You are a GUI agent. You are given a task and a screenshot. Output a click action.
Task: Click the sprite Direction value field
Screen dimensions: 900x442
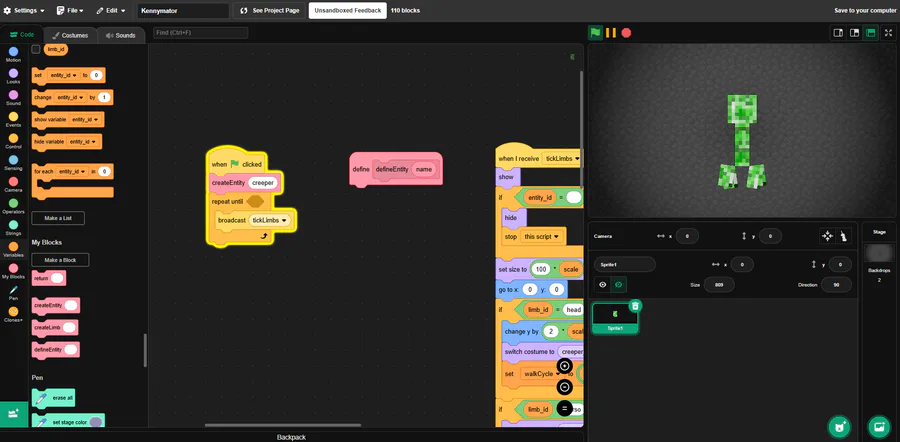coord(836,285)
